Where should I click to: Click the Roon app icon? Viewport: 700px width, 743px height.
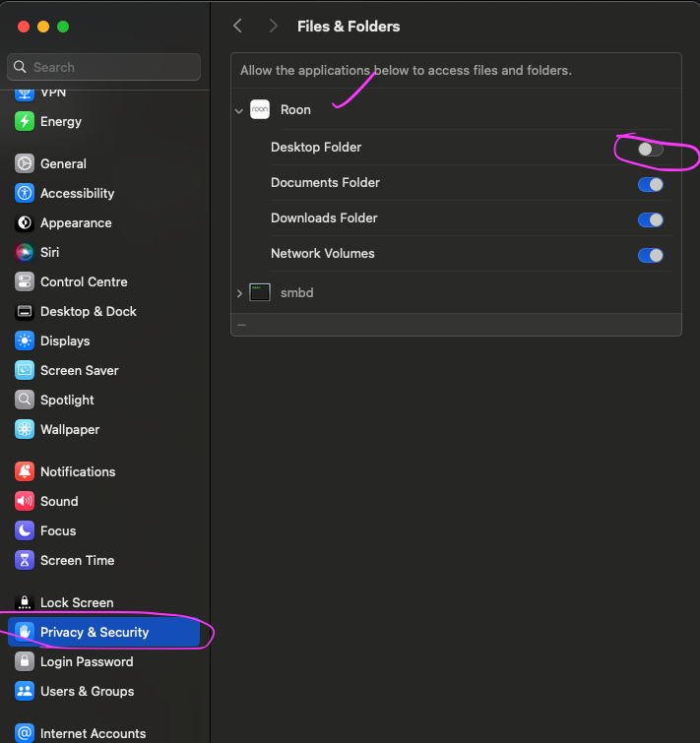260,110
